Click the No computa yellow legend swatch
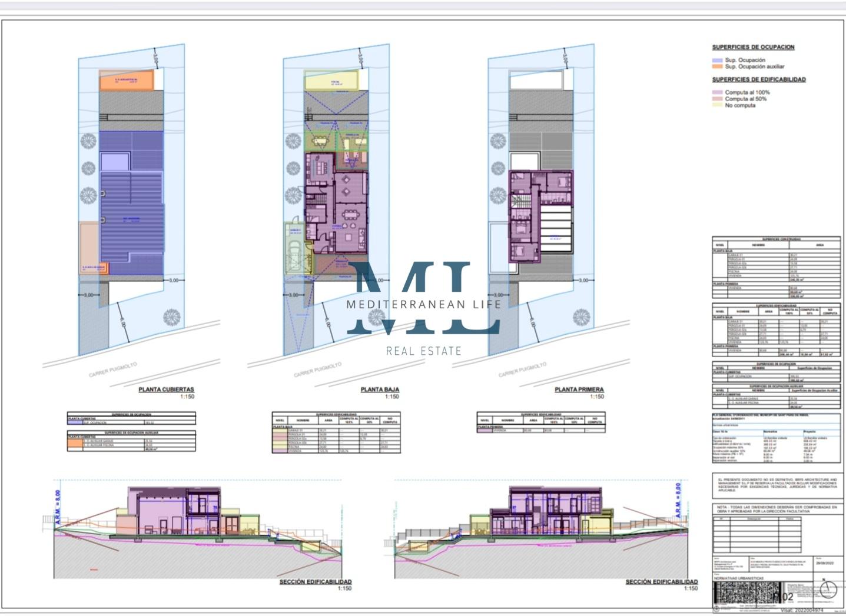Image resolution: width=846 pixels, height=616 pixels. pos(717,105)
